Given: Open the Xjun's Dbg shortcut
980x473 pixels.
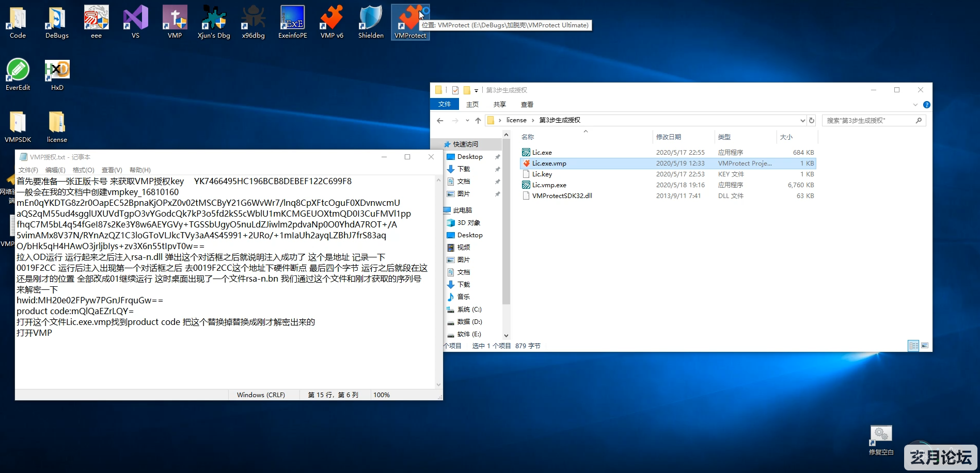Looking at the screenshot, I should [214, 22].
